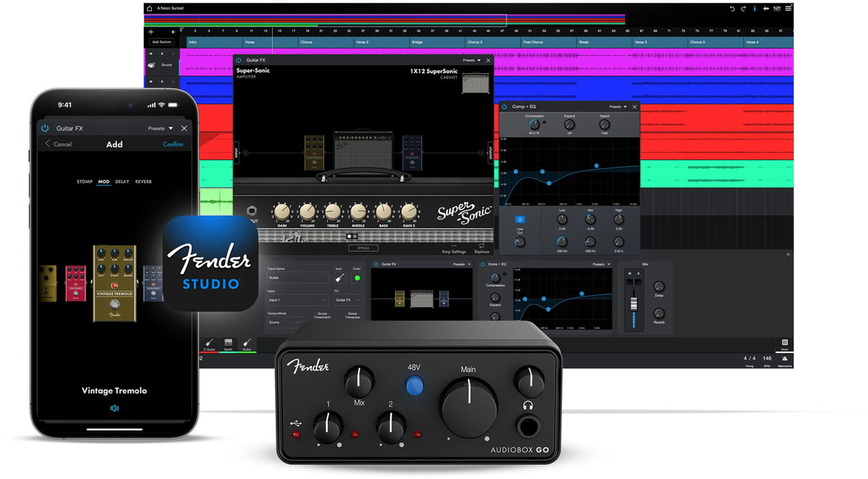
Task: Open Presets dropdown on the phone
Action: pos(161,128)
